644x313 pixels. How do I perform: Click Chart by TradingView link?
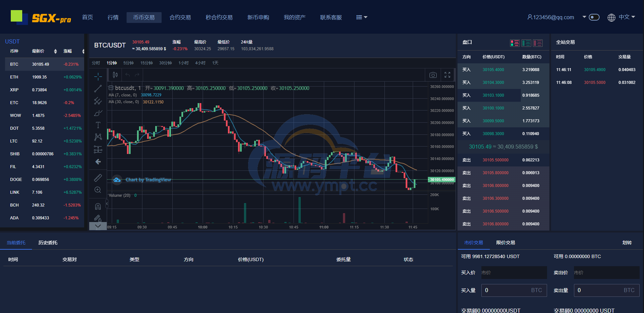click(x=148, y=180)
